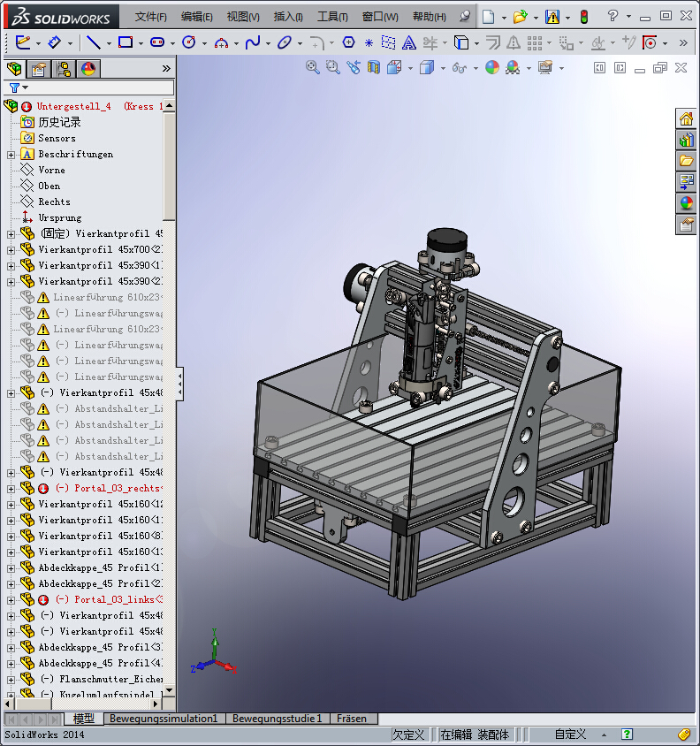Open the PropertyManager panel tab
700x746 pixels.
click(38, 69)
